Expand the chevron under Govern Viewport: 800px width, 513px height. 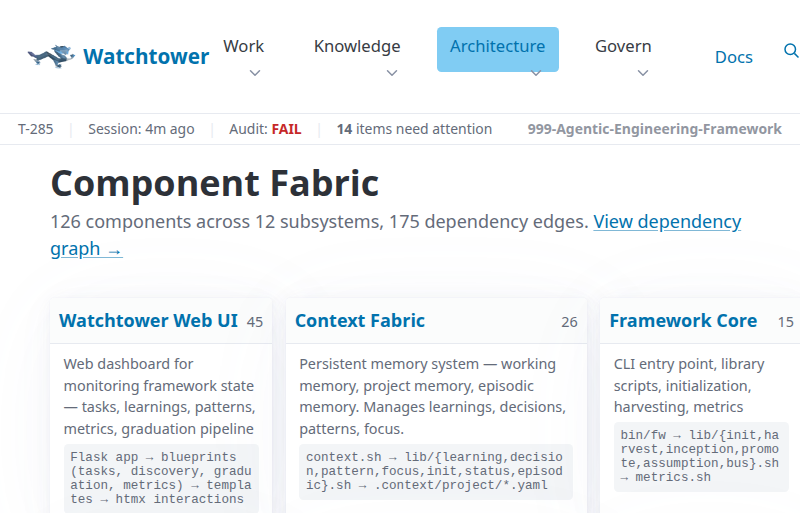click(643, 73)
